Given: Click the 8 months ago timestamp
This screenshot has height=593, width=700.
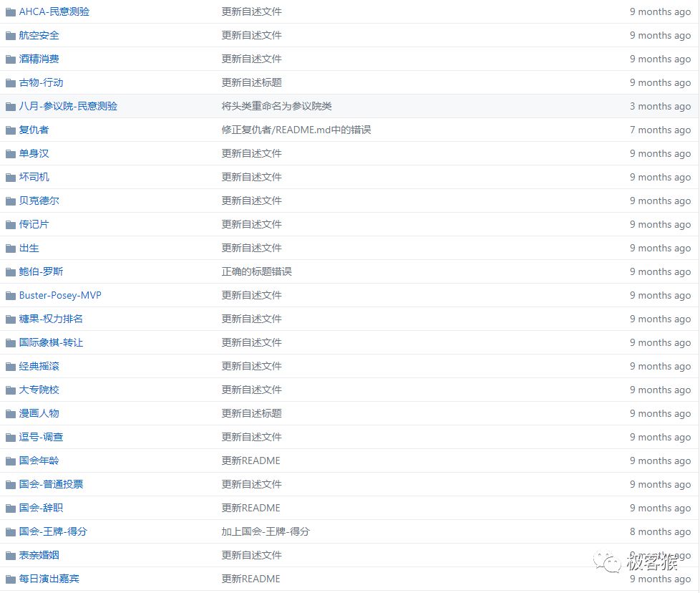Looking at the screenshot, I should tap(660, 532).
